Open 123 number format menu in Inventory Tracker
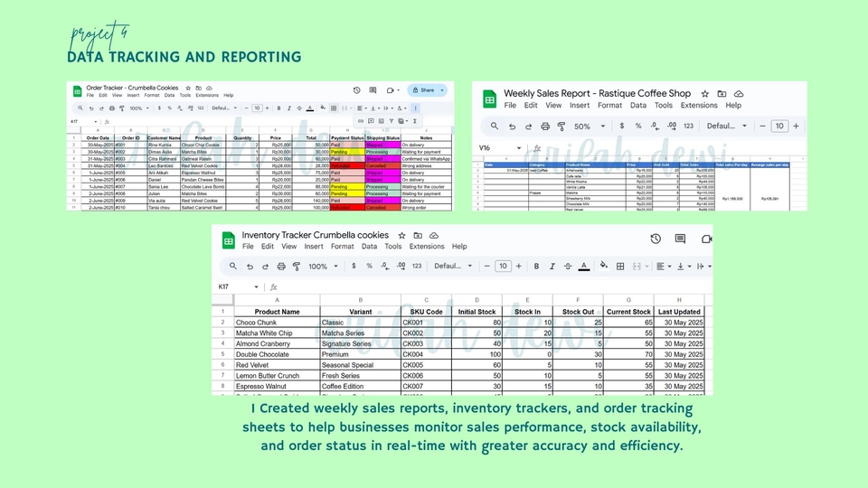The width and height of the screenshot is (868, 488). [x=417, y=266]
